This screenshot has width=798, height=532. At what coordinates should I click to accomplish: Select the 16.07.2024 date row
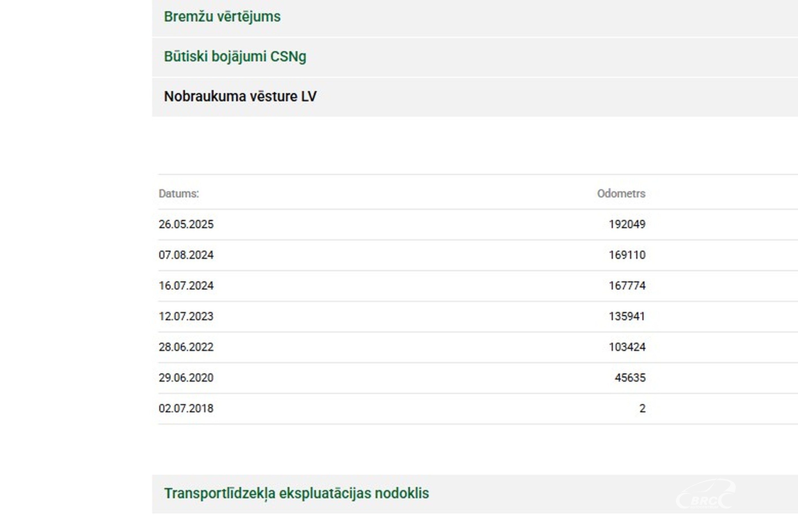pos(186,286)
